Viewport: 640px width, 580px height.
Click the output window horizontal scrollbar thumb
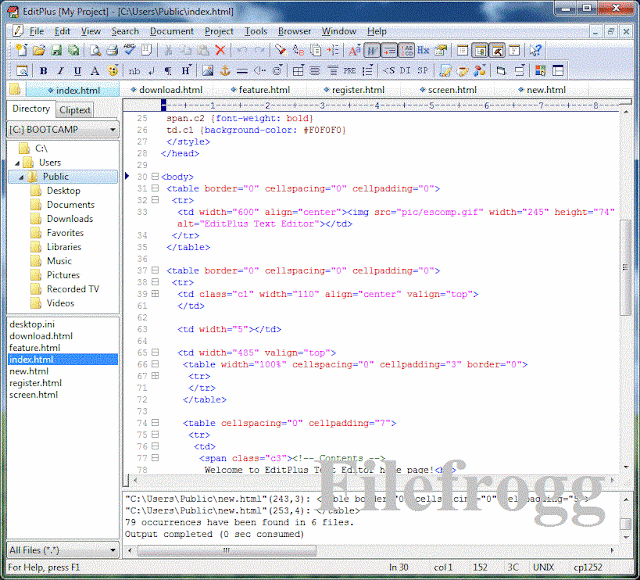tap(227, 551)
